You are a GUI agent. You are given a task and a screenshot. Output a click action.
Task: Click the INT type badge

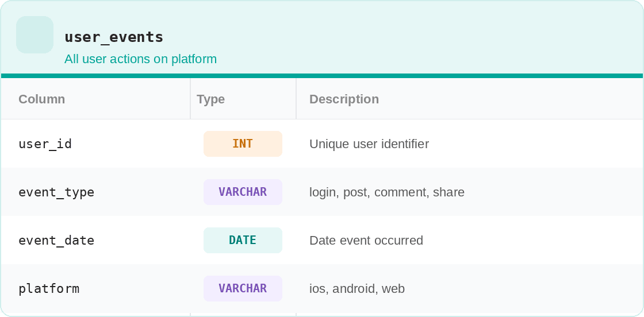tap(243, 144)
